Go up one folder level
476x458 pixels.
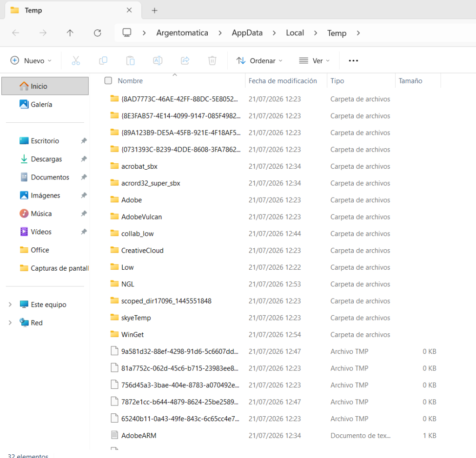70,33
